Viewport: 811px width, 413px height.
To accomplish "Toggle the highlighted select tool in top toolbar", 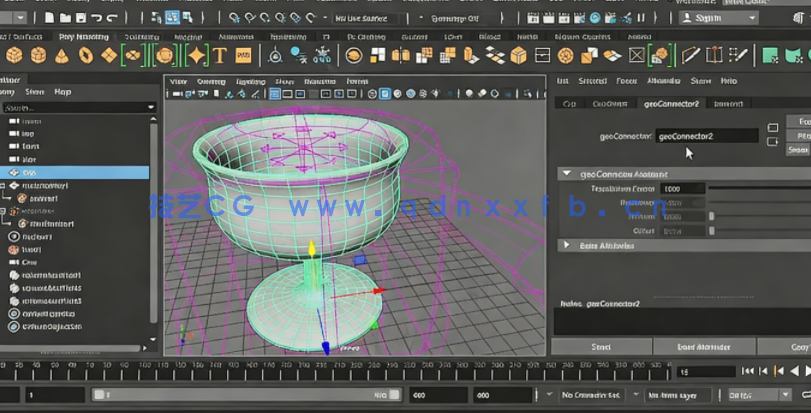I will tap(171, 18).
